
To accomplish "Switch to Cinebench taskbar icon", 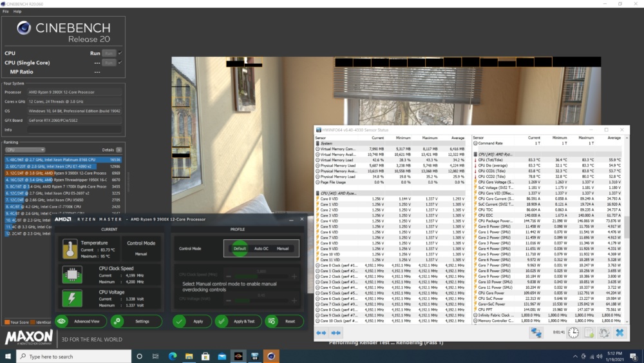I will (271, 357).
